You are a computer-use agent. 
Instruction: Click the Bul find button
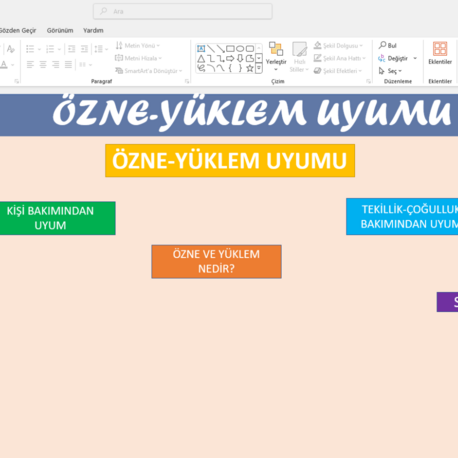(388, 45)
